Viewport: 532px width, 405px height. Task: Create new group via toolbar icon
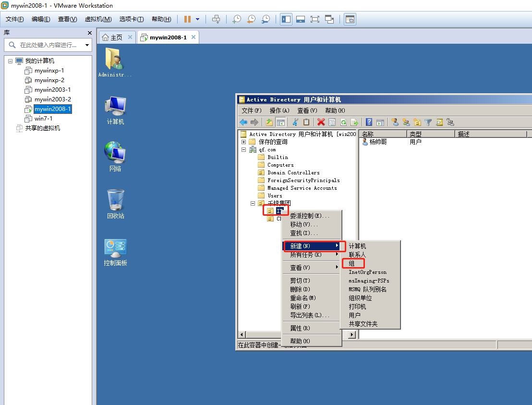point(406,122)
